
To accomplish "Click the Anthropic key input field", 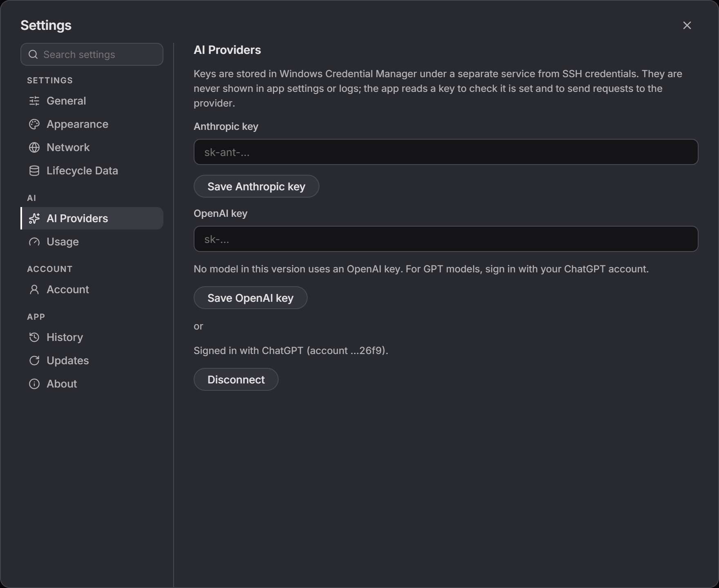I will pyautogui.click(x=446, y=152).
